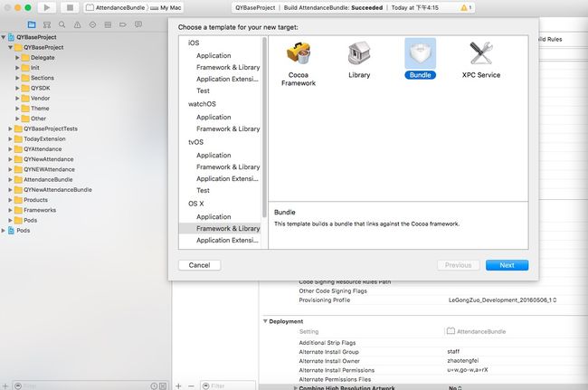588x390 pixels.
Task: Choose iOS Test template category
Action: 203,90
